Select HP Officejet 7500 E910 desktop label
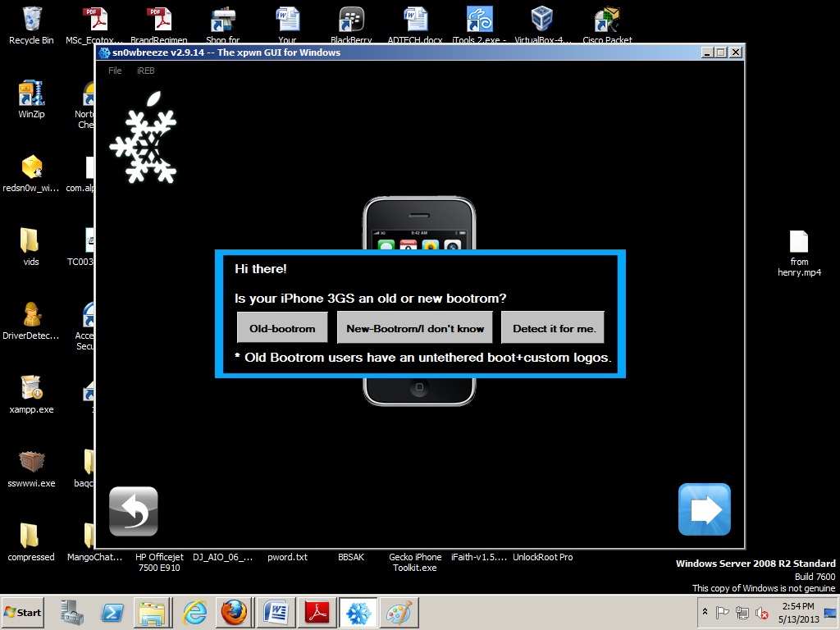The height and width of the screenshot is (630, 840). point(159,562)
